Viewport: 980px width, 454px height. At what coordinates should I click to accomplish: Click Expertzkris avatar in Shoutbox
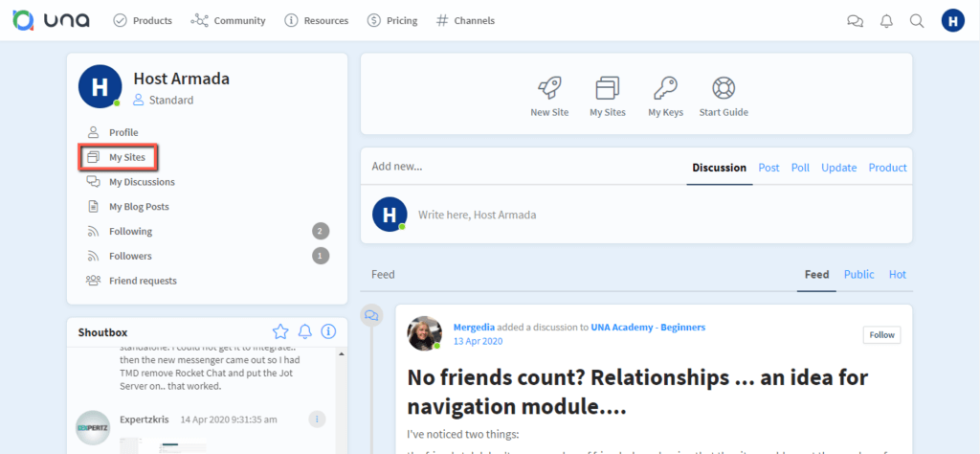93,428
